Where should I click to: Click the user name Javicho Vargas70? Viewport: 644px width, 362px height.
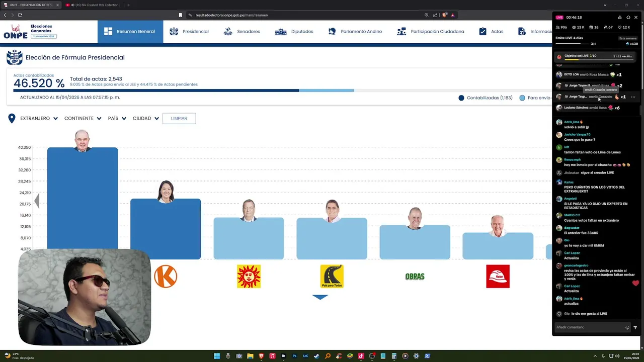577,135
